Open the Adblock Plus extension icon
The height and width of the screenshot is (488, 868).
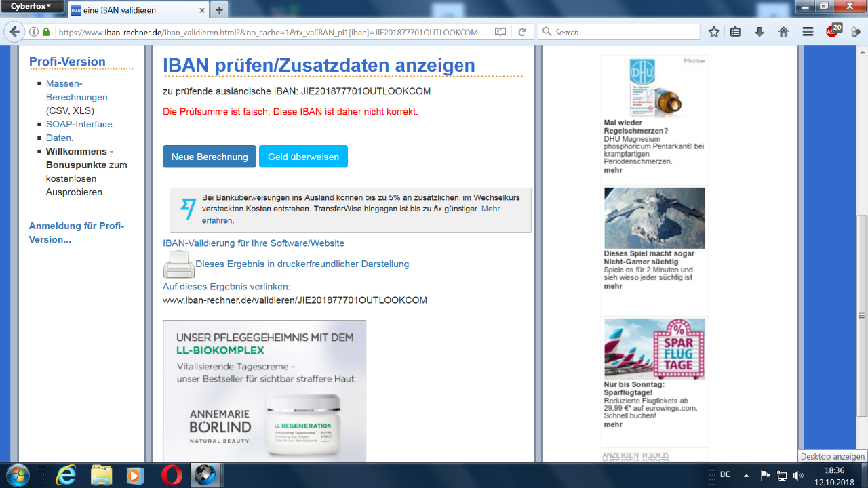pos(831,31)
